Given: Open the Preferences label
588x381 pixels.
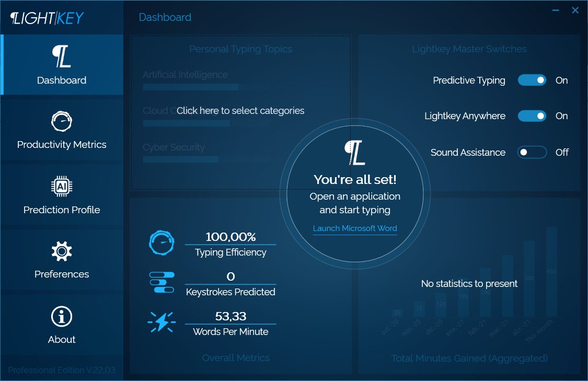Looking at the screenshot, I should coord(62,274).
